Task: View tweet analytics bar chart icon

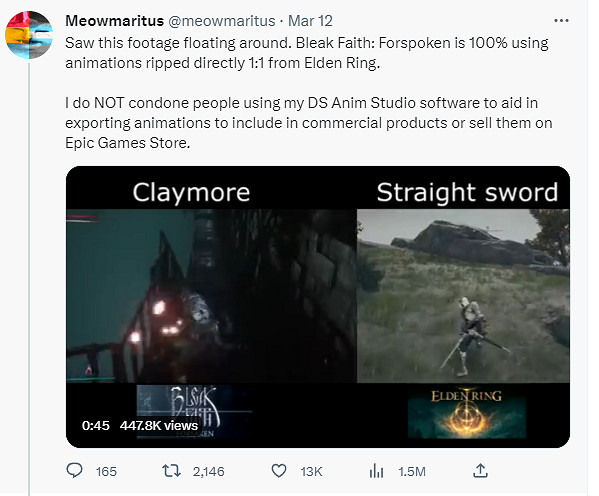Action: point(376,471)
